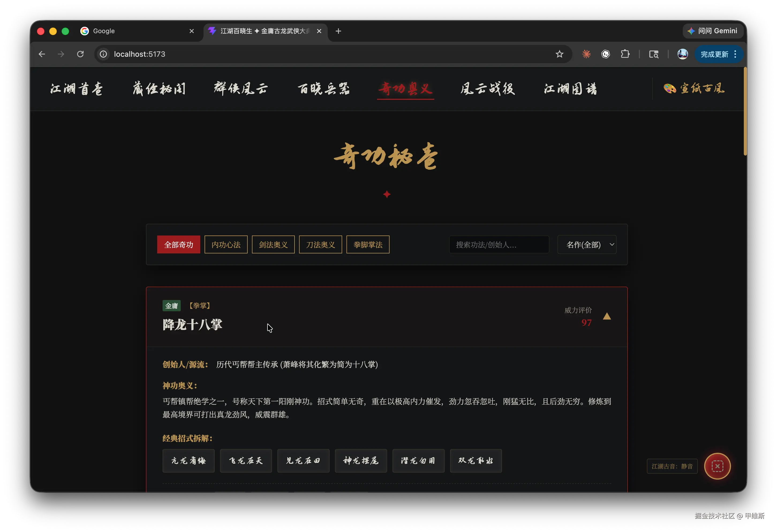Click the 创始人/源流 description text

coord(297,364)
